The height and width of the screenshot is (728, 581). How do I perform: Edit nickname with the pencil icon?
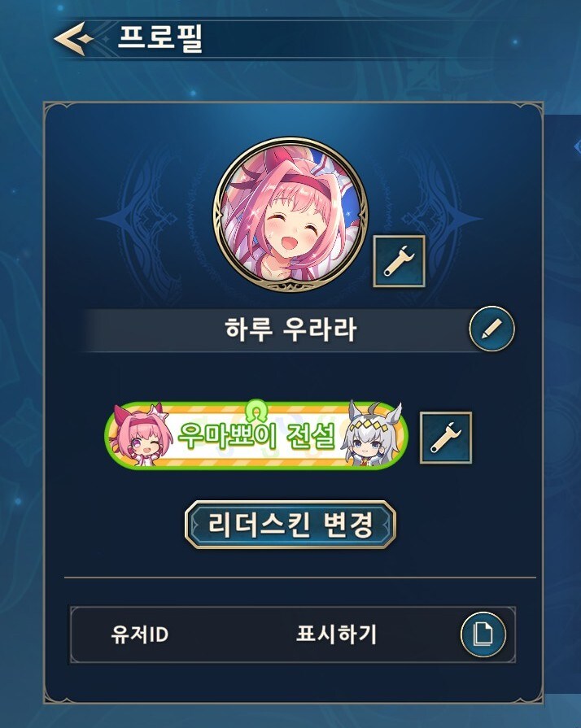pos(491,329)
